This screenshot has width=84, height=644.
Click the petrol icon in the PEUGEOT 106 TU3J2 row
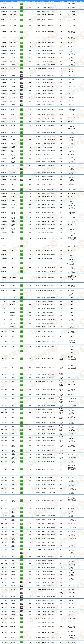point(22,337)
